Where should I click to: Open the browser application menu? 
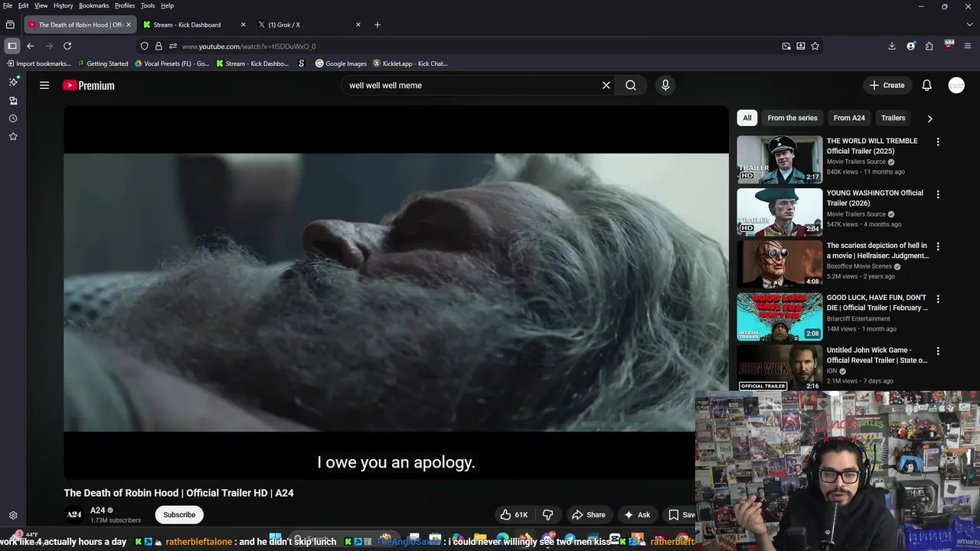[x=967, y=46]
